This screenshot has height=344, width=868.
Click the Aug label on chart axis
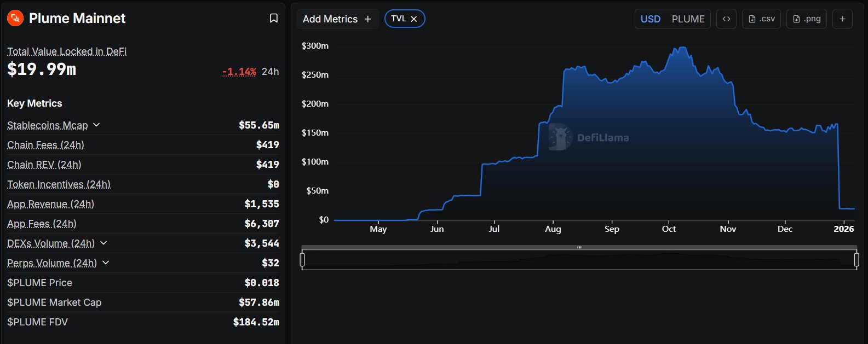tap(553, 229)
